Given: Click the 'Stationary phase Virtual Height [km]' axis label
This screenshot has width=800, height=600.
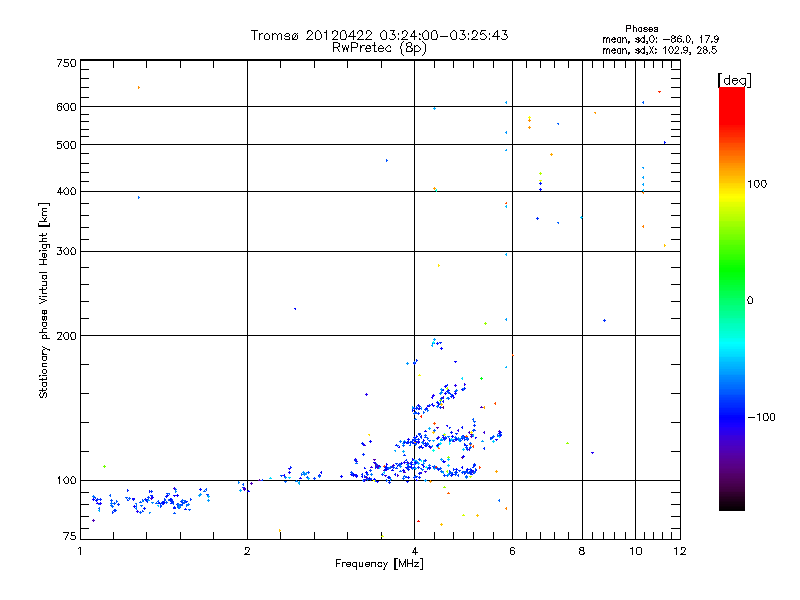Looking at the screenshot, I should coord(44,301).
